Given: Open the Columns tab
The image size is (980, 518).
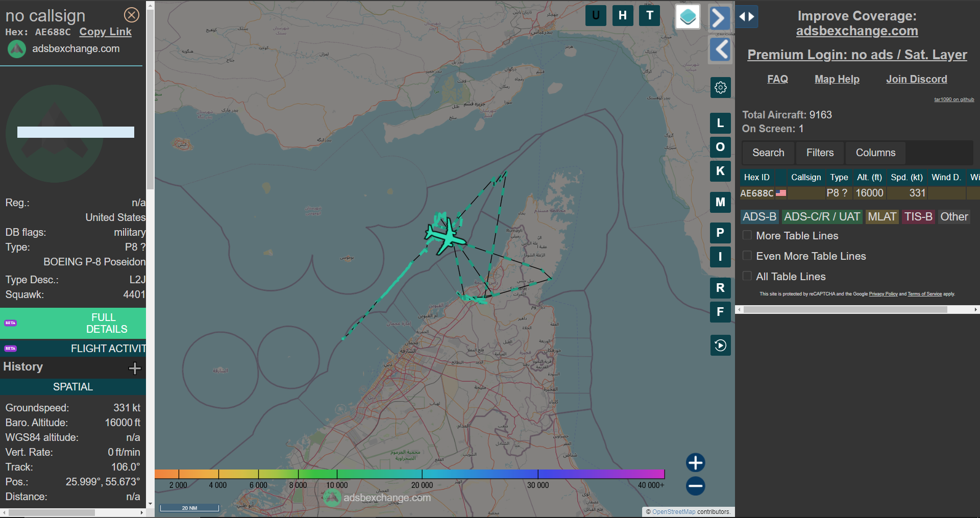Looking at the screenshot, I should click(875, 153).
